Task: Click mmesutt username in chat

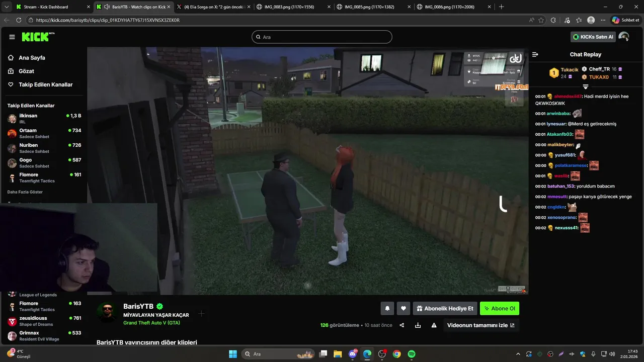Action: 557,197
